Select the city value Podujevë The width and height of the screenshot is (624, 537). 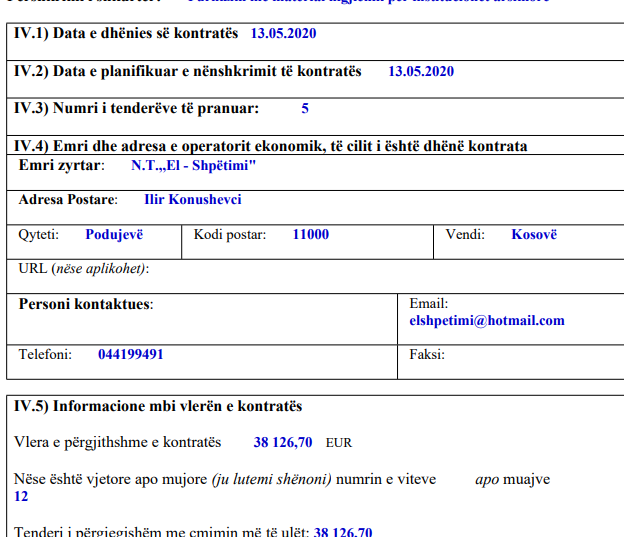click(x=114, y=234)
